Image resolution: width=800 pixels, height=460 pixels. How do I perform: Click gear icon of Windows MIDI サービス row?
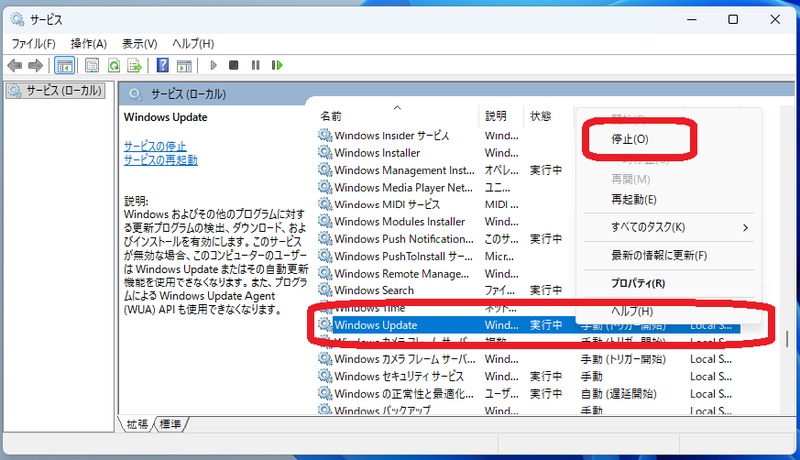click(325, 204)
